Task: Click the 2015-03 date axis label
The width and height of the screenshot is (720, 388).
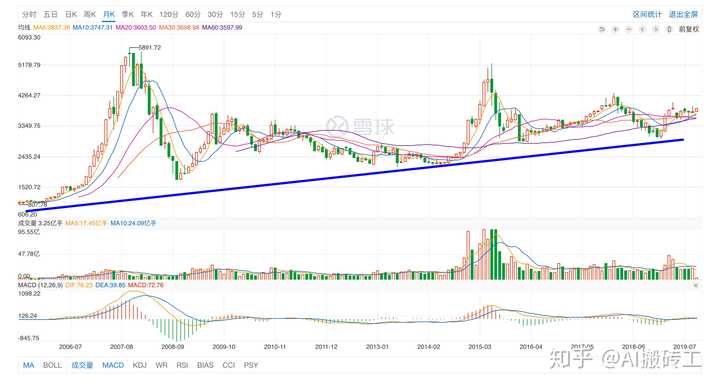Action: point(479,347)
